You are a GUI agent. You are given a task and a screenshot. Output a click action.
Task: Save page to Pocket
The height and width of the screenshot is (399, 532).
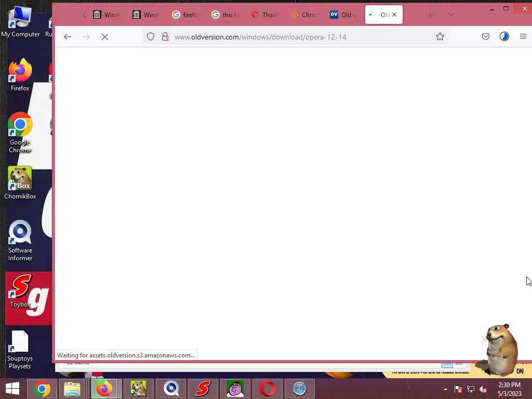486,36
